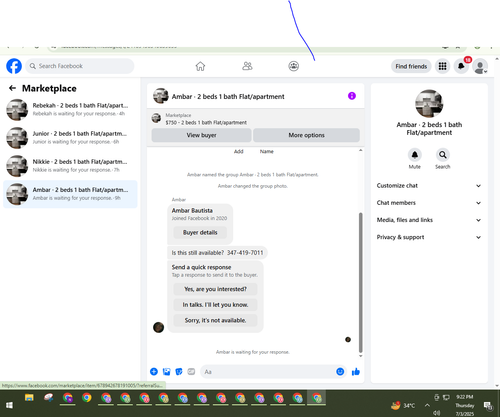Click the Aa message input
Image resolution: width=500 pixels, height=417 pixels.
268,372
